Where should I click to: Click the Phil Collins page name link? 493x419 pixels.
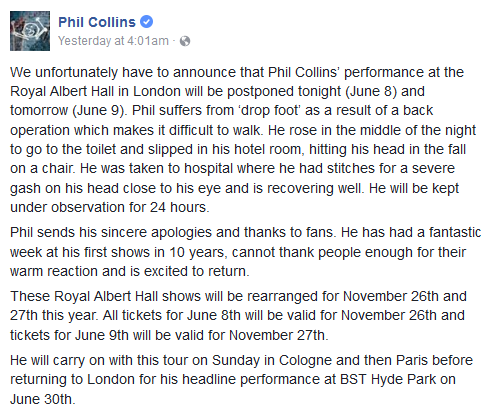(x=97, y=22)
